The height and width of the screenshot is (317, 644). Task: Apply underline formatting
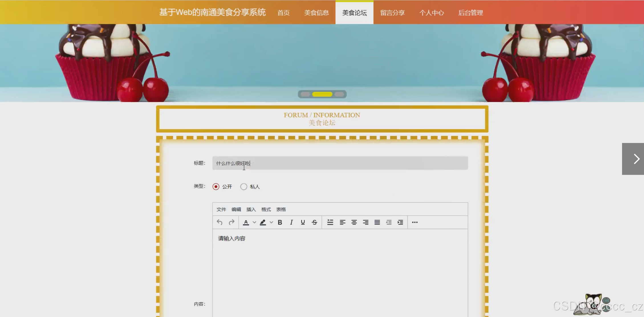tap(303, 222)
